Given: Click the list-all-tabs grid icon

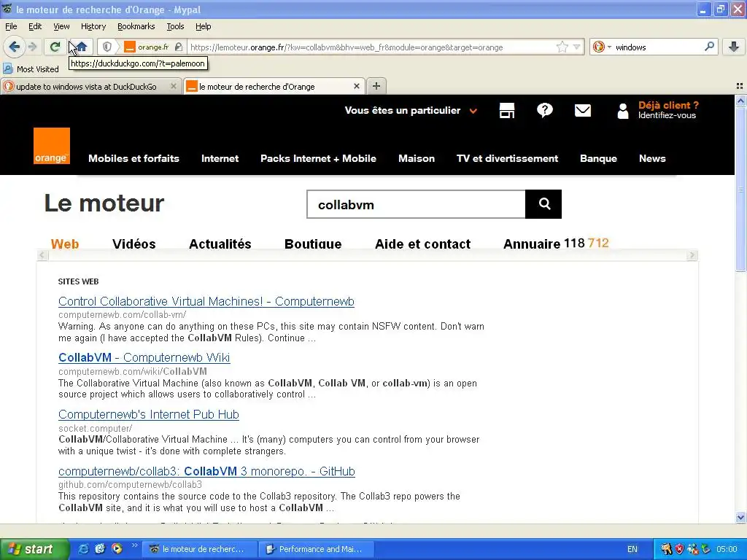Looking at the screenshot, I should 740,86.
